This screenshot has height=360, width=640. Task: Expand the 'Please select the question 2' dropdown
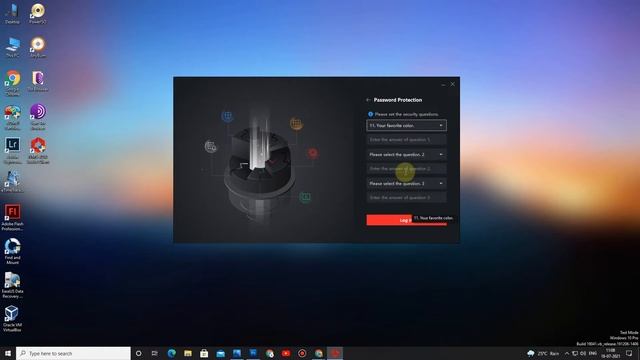pos(406,155)
